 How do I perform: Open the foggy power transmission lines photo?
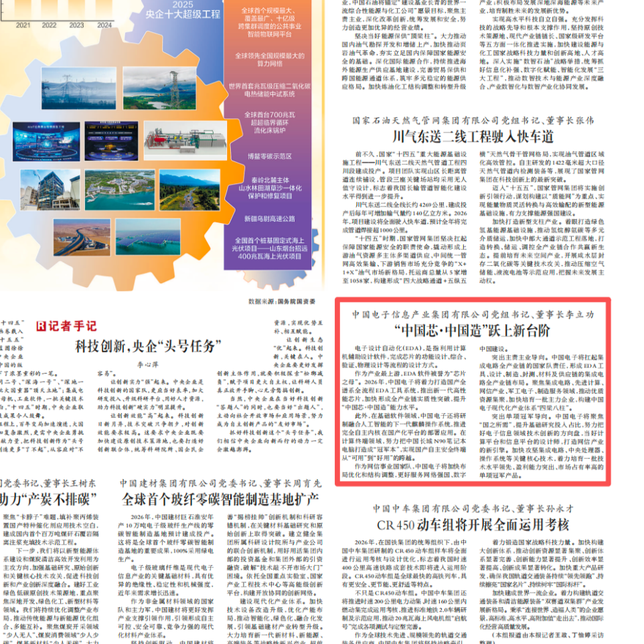78,88
